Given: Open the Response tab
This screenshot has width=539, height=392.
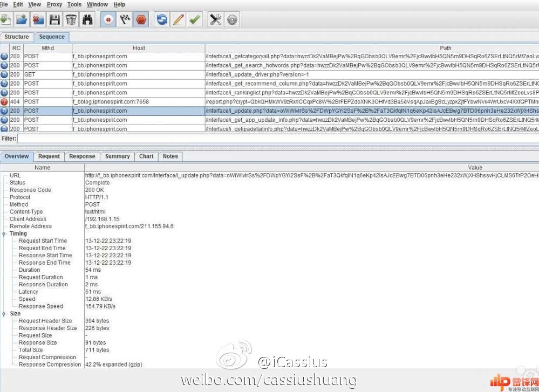Looking at the screenshot, I should point(82,156).
